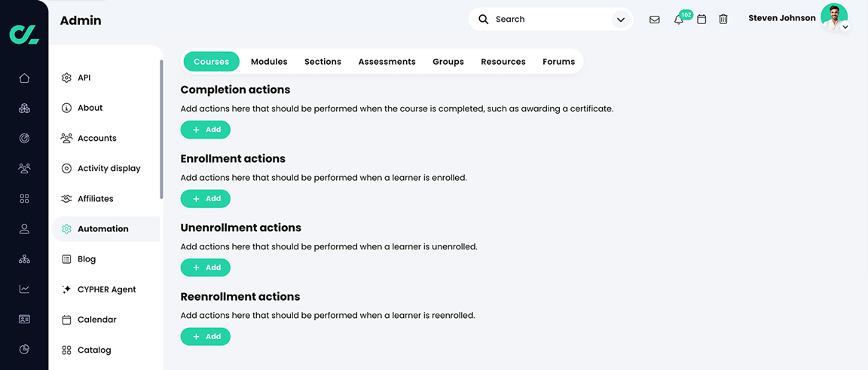Open the four-squares grid icon in dark sidebar

click(x=24, y=198)
